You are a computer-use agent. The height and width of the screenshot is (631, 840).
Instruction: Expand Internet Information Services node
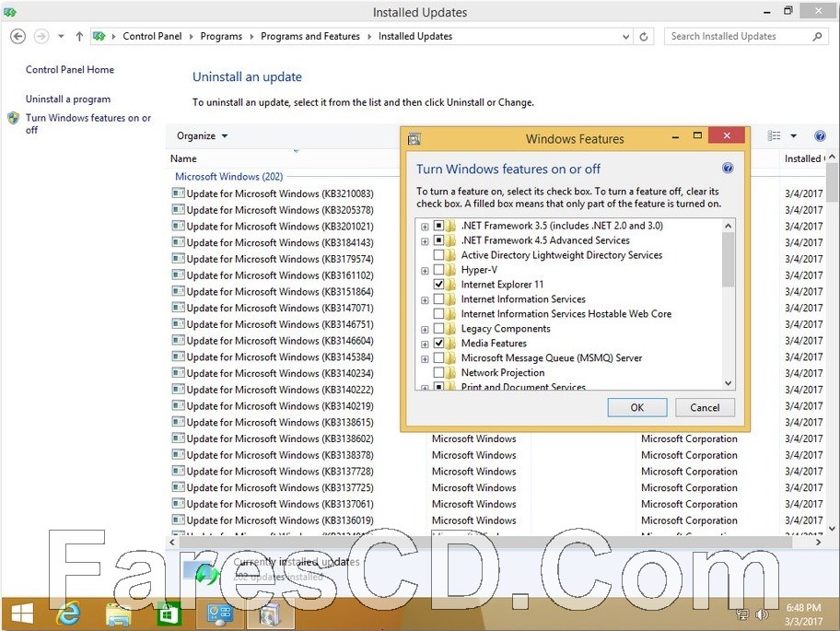point(425,300)
